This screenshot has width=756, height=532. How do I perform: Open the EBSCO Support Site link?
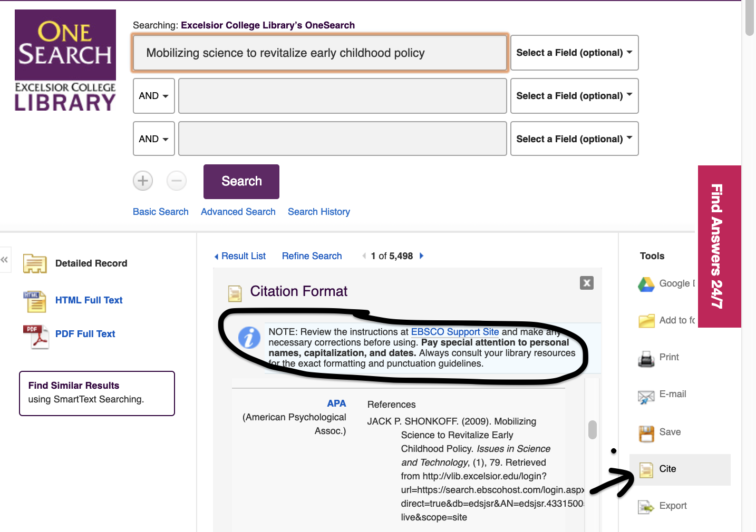click(x=455, y=332)
